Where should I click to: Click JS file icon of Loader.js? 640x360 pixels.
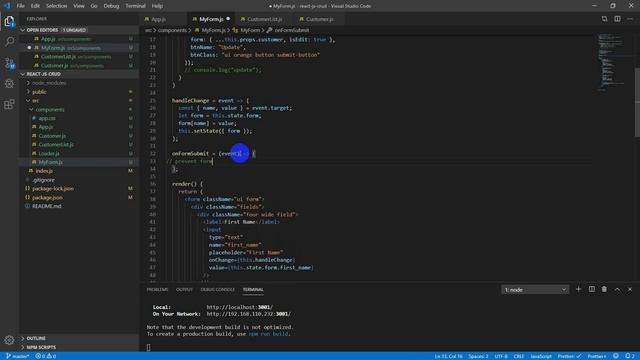[34, 153]
